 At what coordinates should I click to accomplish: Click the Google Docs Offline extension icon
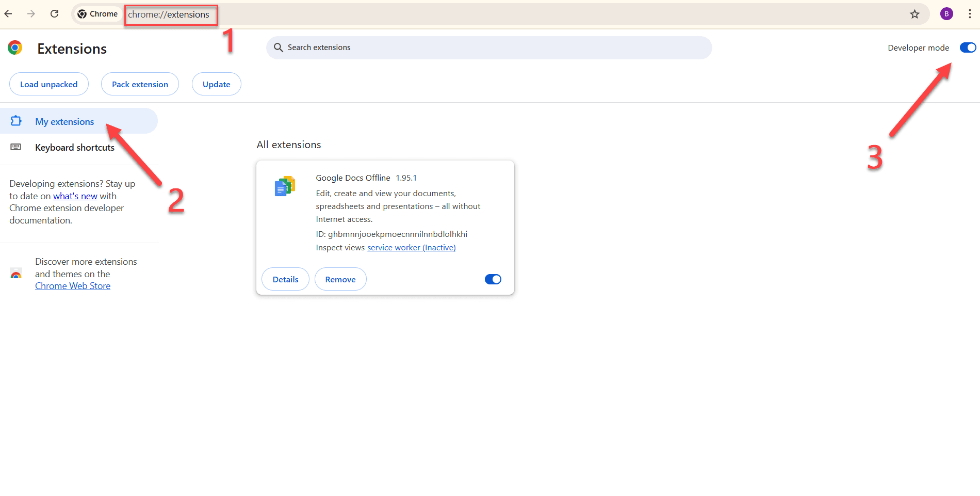coord(285,186)
